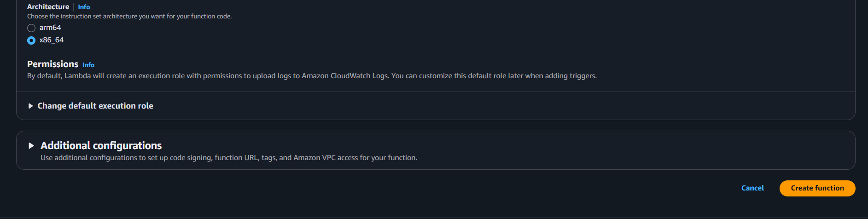
Task: Cancel the function creation
Action: 752,188
